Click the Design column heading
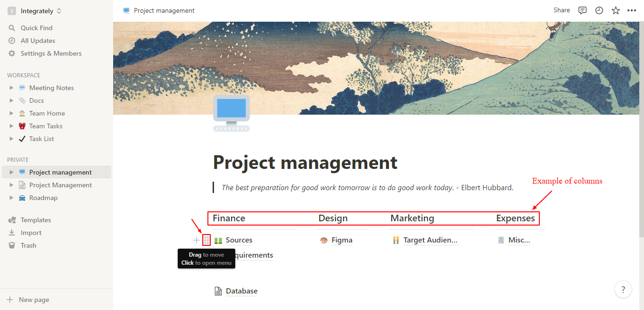Image resolution: width=644 pixels, height=310 pixels. click(x=333, y=218)
